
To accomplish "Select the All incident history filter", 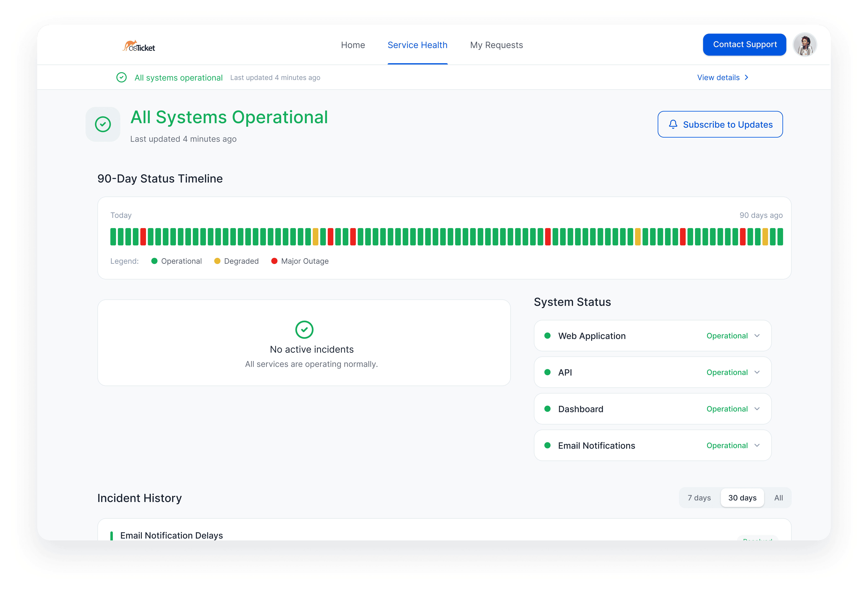I will (778, 498).
